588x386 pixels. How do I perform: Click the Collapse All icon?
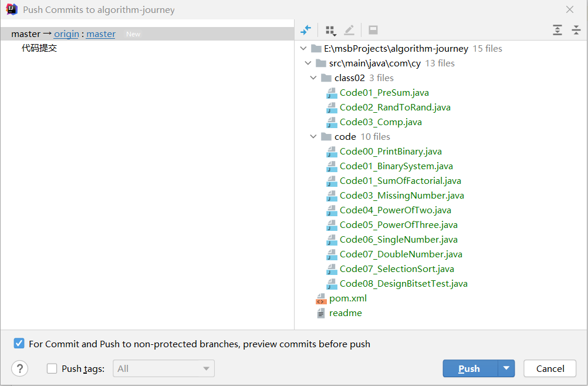click(x=576, y=30)
